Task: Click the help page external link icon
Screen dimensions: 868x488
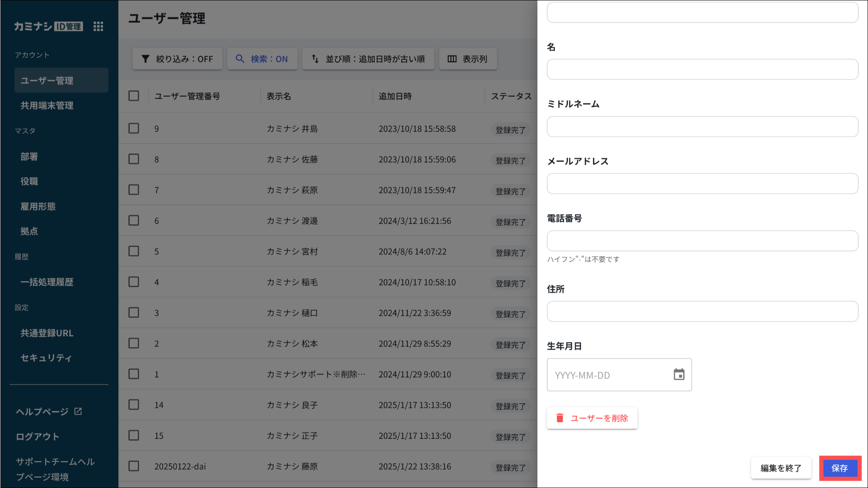Action: point(78,411)
